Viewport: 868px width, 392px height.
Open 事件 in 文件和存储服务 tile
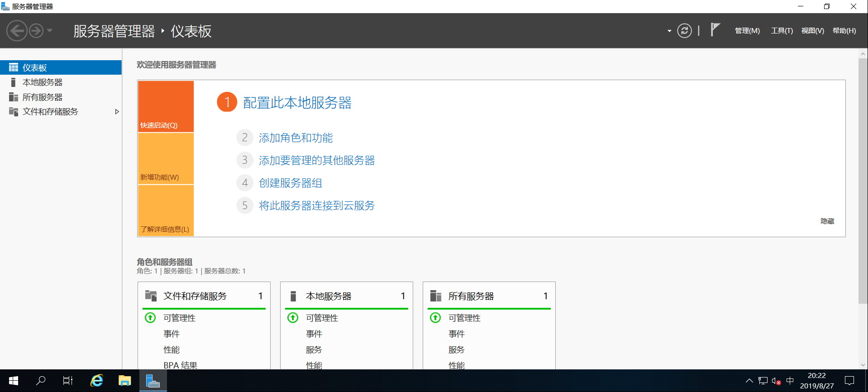click(172, 334)
